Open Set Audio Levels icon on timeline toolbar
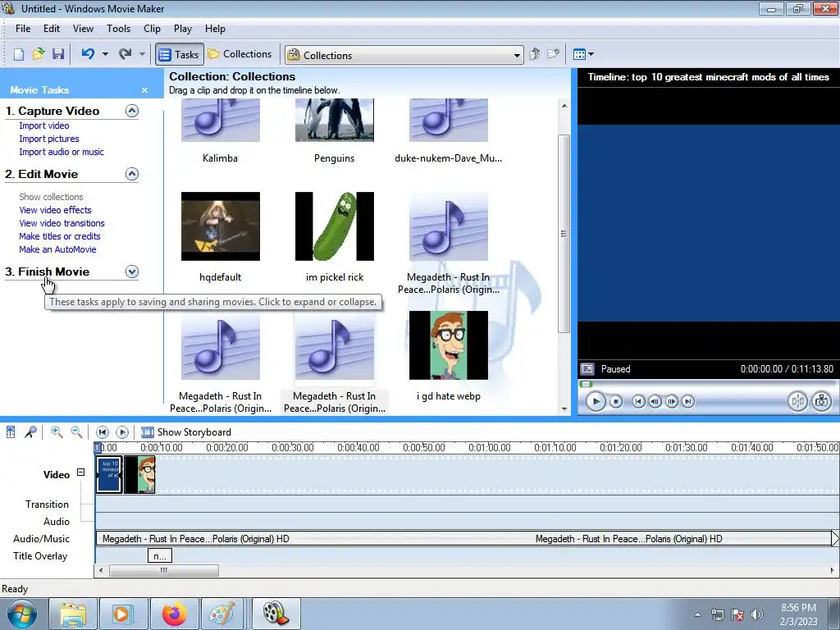The image size is (840, 630). tap(11, 431)
